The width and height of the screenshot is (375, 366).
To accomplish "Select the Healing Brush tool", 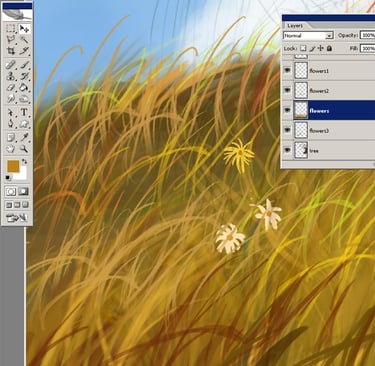I will 11,65.
